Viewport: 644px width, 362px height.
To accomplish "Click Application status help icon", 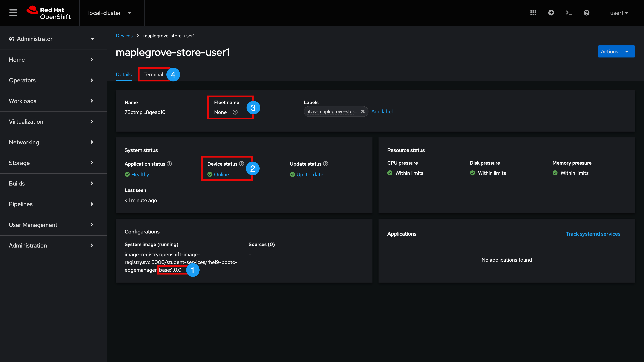I will click(169, 164).
